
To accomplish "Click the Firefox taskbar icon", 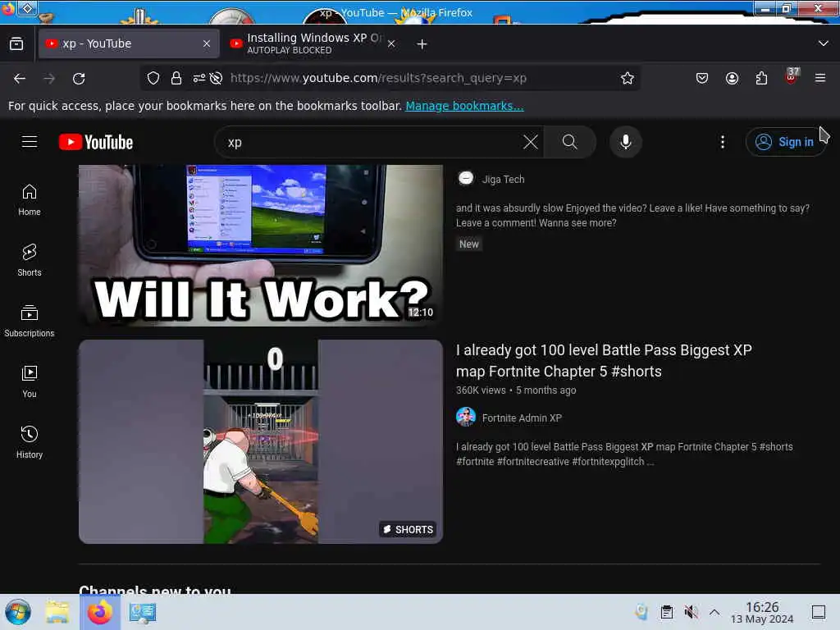I will 100,612.
